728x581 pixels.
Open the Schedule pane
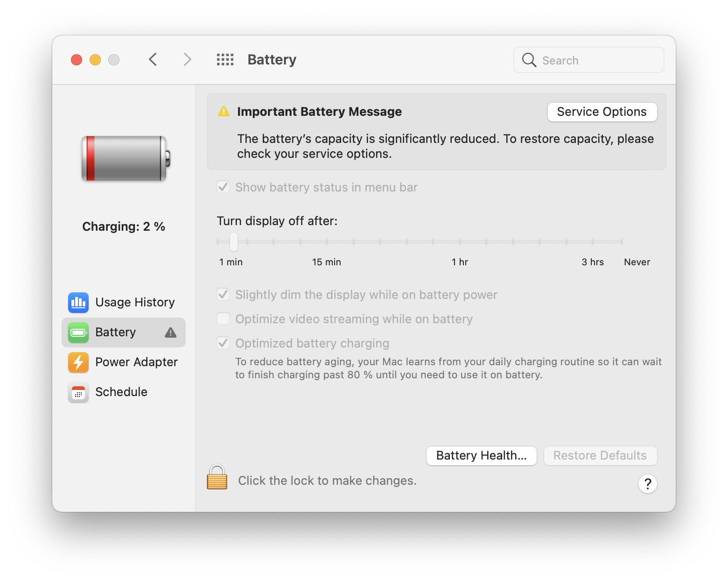point(124,392)
